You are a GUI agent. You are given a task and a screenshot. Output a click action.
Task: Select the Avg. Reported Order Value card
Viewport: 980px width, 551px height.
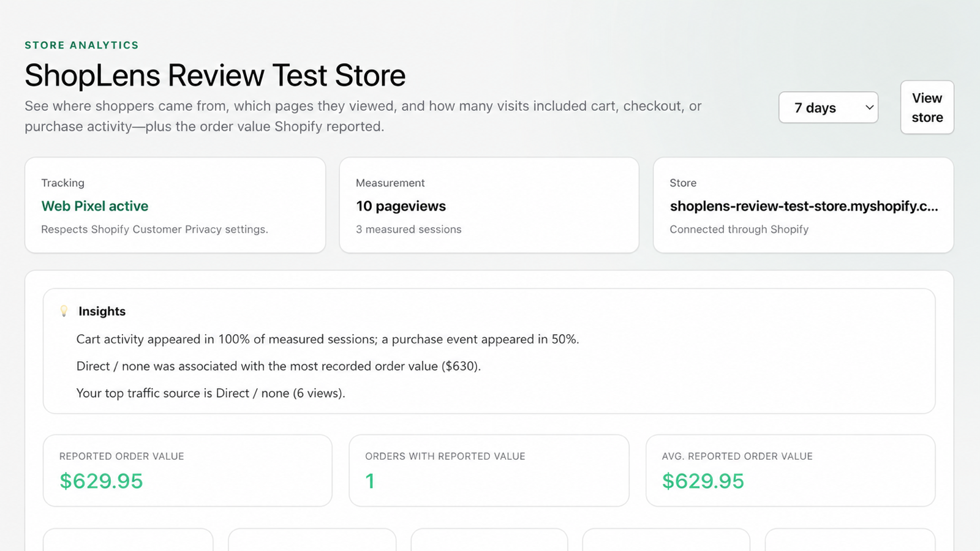pos(790,471)
